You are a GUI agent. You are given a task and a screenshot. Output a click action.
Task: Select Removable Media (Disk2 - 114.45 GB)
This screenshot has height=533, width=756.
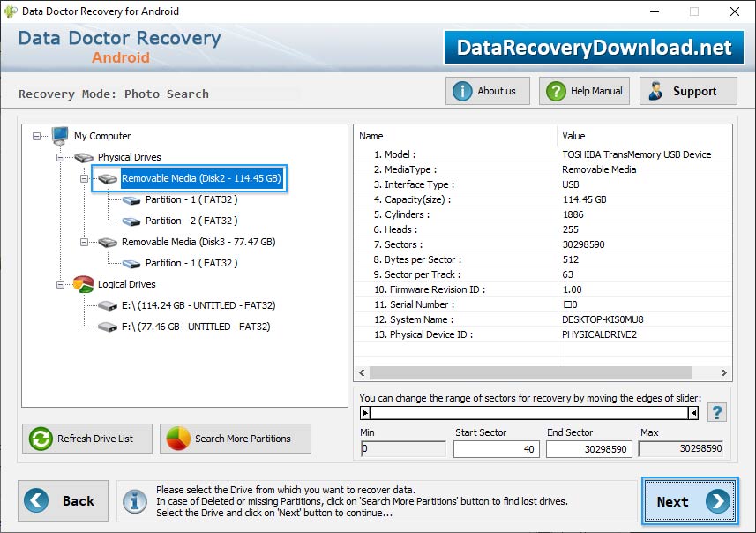coord(201,178)
